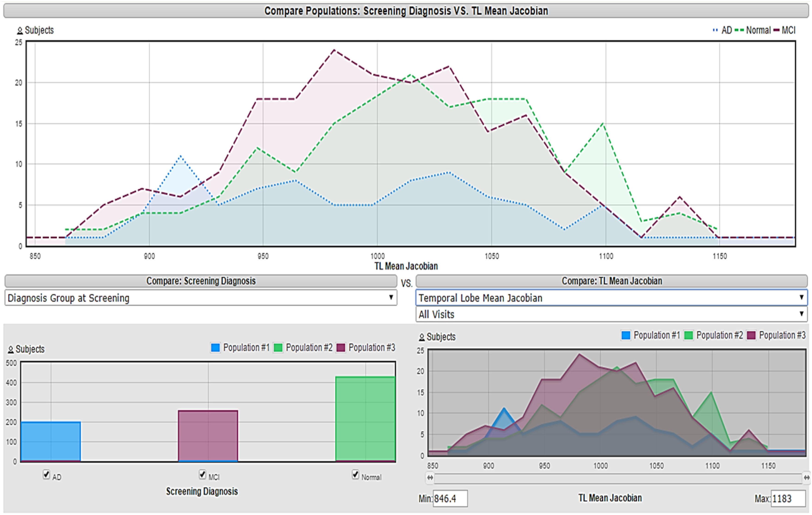Image resolution: width=812 pixels, height=515 pixels.
Task: Open the Temporal Lobe Mean Jacobian dropdown
Action: tap(611, 298)
